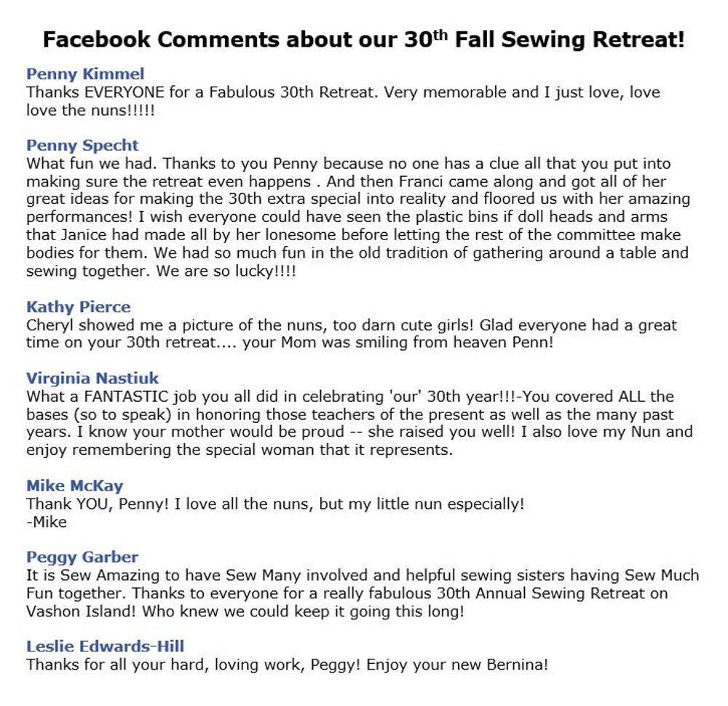Click Mike McKay's commenter name
The image size is (728, 706).
(75, 486)
